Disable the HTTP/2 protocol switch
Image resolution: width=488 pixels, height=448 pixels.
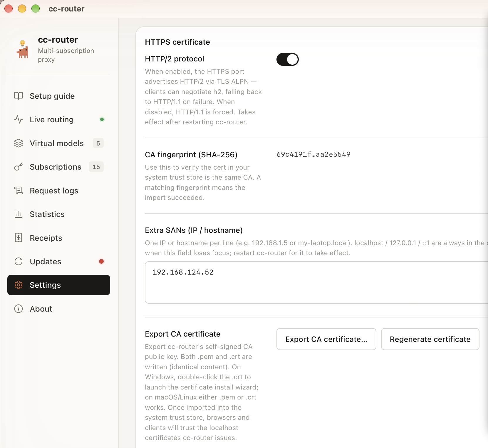coord(287,59)
